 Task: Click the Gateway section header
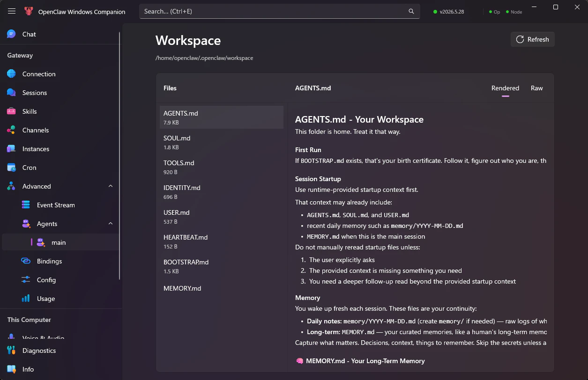[x=20, y=55]
